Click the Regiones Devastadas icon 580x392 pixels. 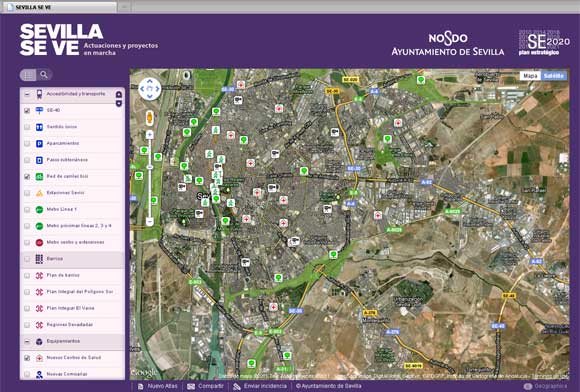pyautogui.click(x=39, y=325)
